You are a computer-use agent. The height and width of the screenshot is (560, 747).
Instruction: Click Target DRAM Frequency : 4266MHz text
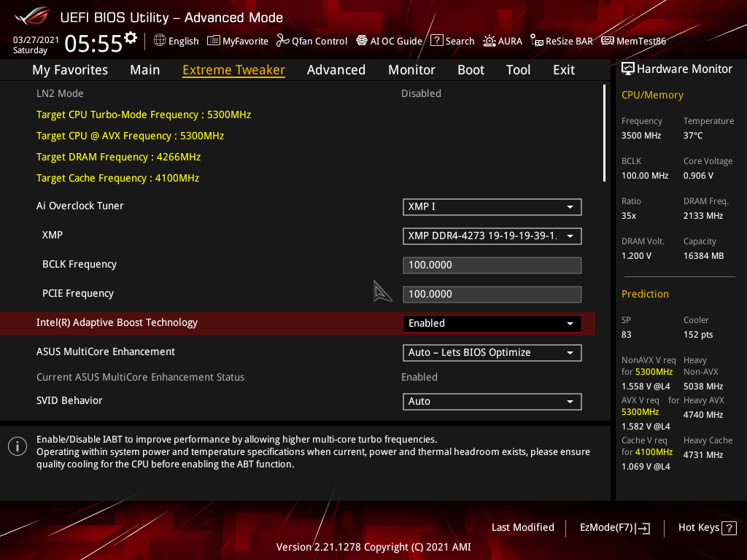(118, 157)
